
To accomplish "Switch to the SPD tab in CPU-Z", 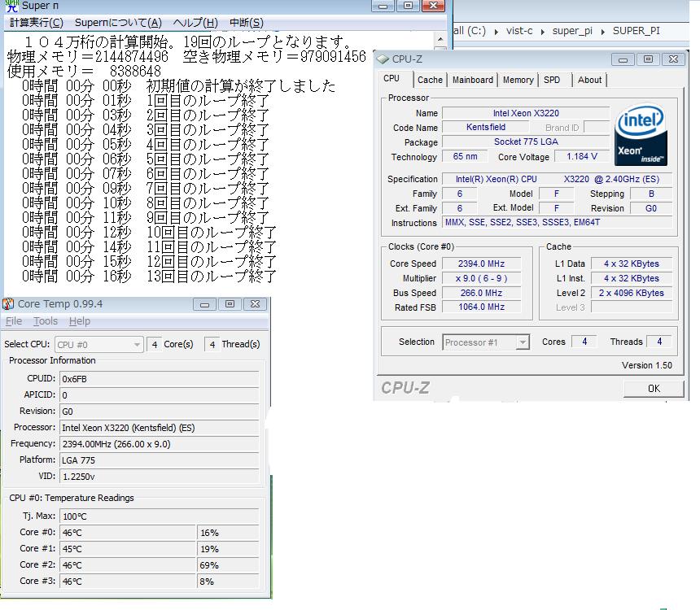I will (x=552, y=80).
